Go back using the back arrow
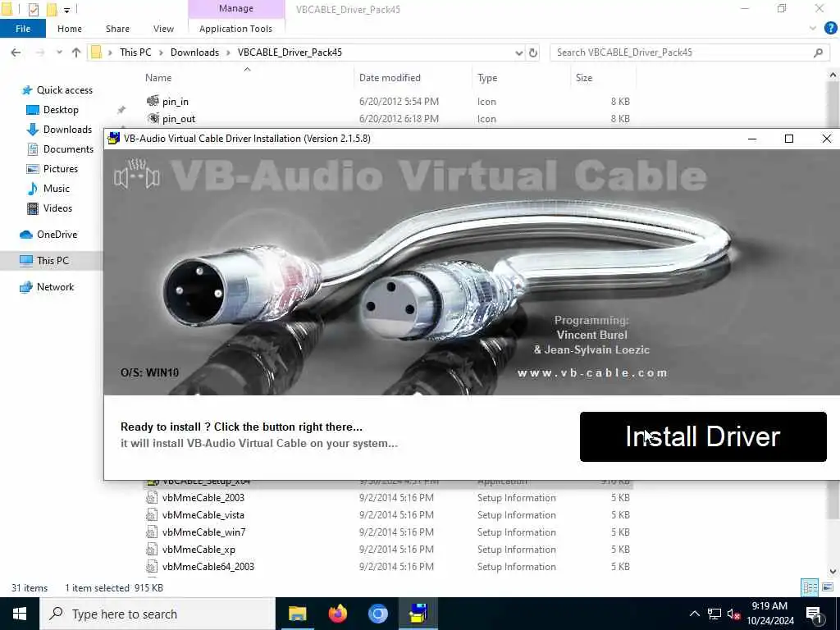 16,52
